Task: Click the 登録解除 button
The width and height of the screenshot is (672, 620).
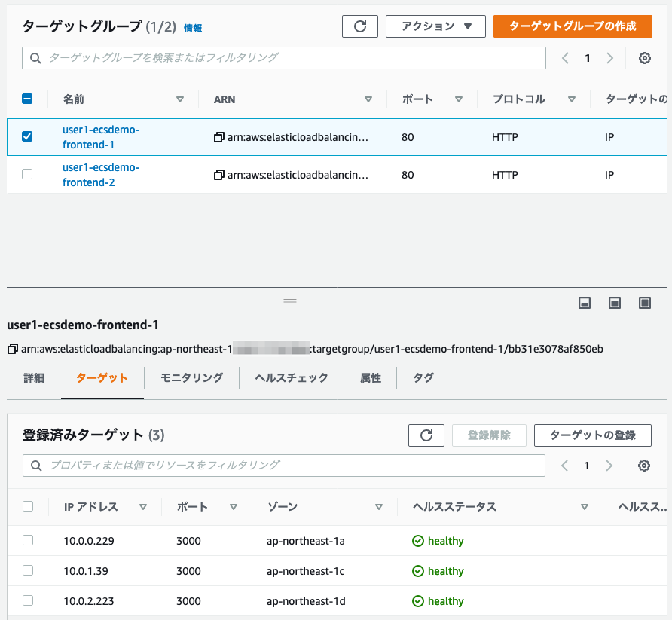Action: pos(489,435)
